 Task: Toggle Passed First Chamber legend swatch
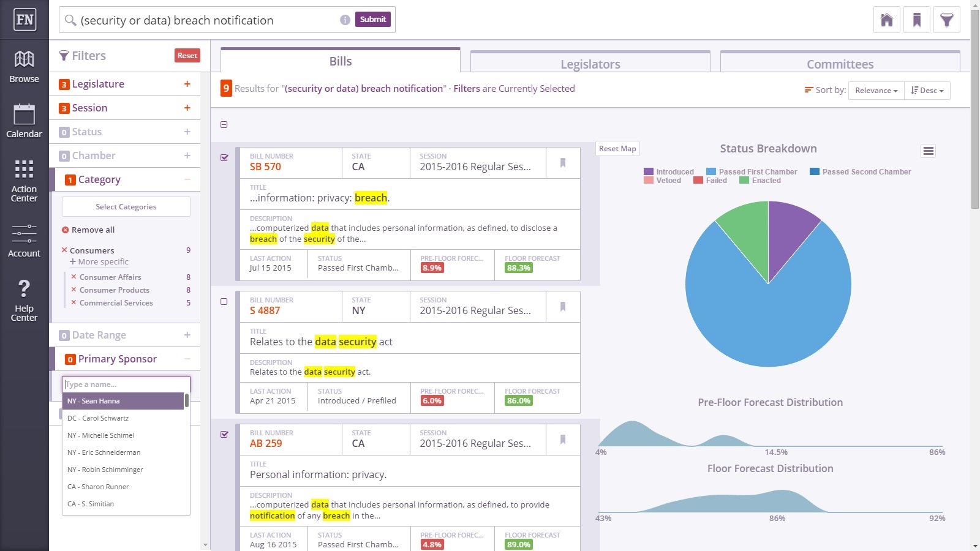click(711, 172)
